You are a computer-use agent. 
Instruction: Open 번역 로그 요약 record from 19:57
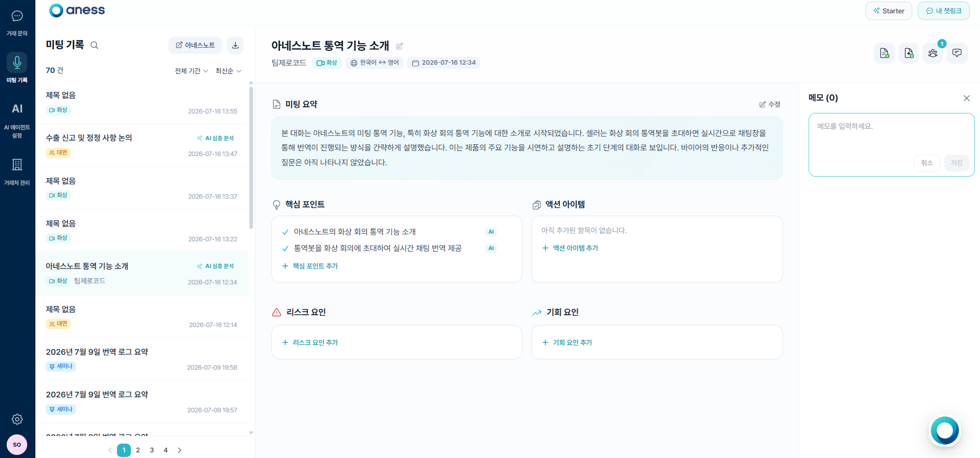coord(142,402)
